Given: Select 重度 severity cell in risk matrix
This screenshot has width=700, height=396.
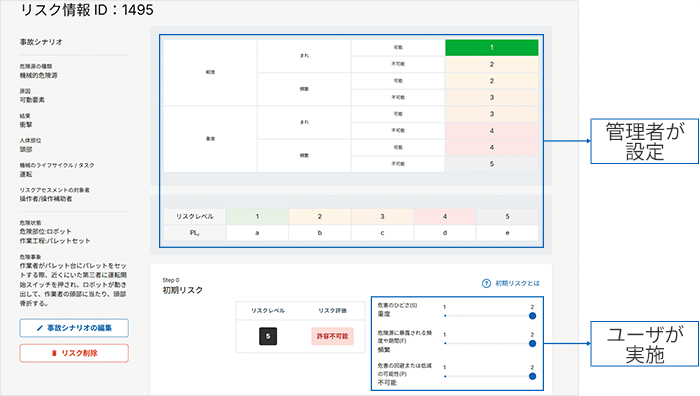Looking at the screenshot, I should [210, 139].
